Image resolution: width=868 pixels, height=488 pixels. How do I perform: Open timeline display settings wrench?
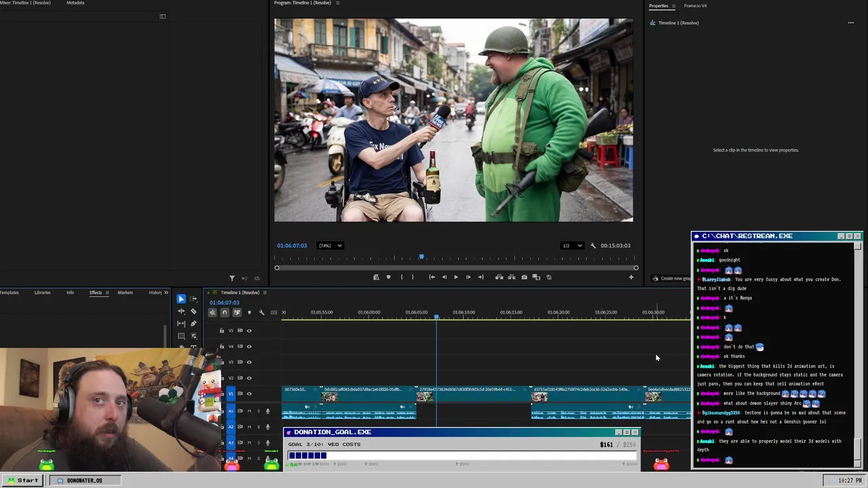(x=262, y=312)
